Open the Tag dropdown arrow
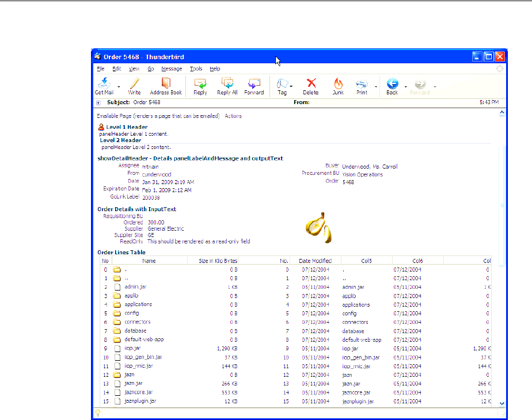 pyautogui.click(x=291, y=86)
